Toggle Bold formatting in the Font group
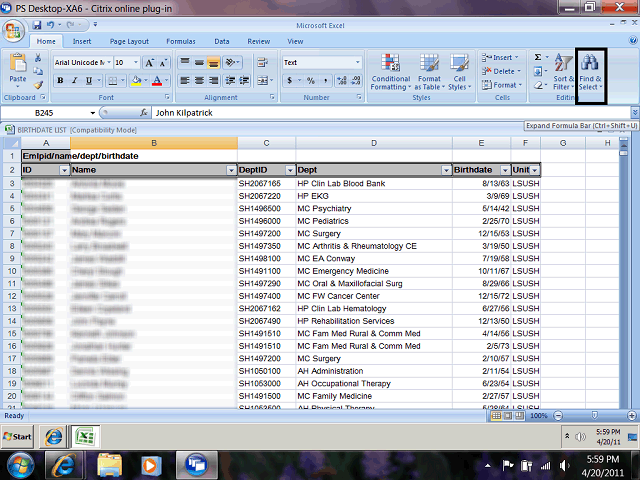This screenshot has height=480, width=640. 59,80
